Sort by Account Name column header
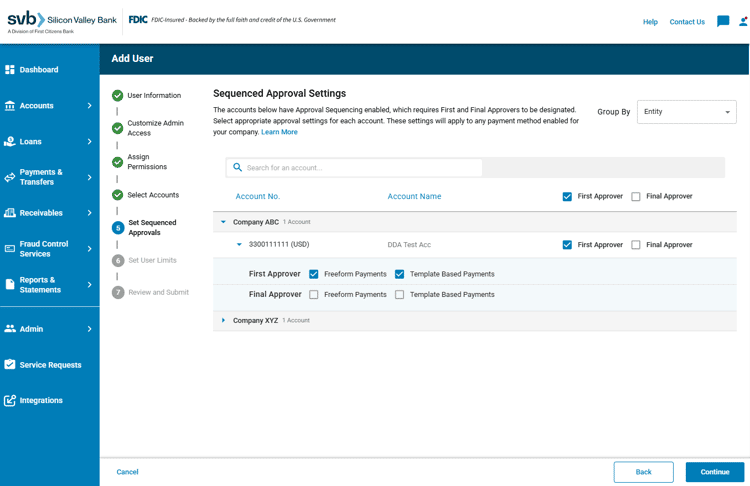The width and height of the screenshot is (750, 486). [x=414, y=197]
